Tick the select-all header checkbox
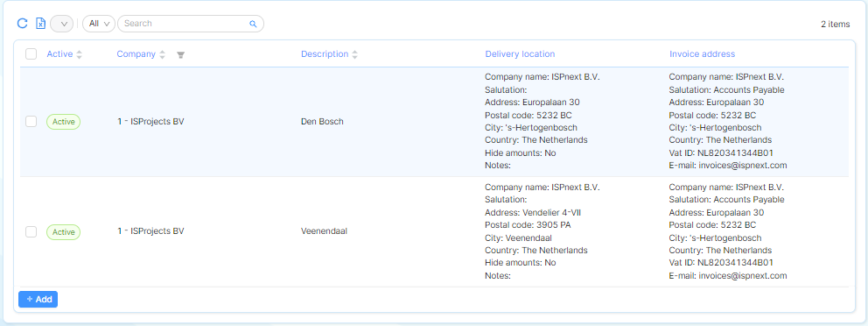 [x=31, y=53]
